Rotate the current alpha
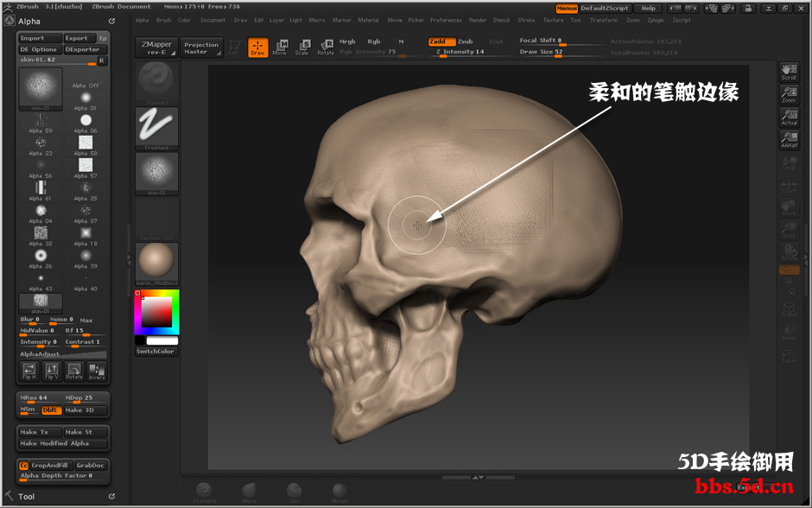This screenshot has width=812, height=508. click(74, 371)
